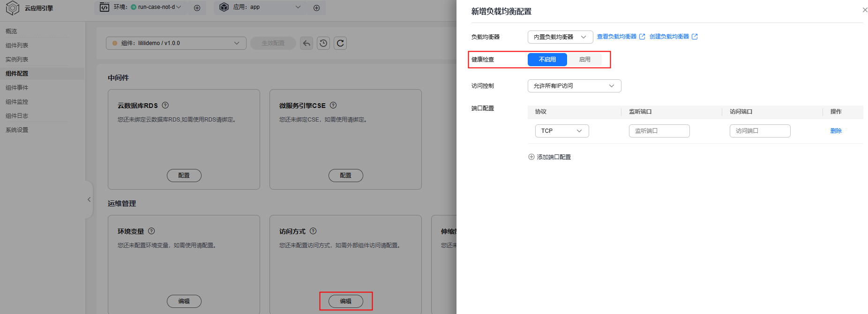The image size is (868, 314).
Task: Click the 协议 column header
Action: click(541, 112)
